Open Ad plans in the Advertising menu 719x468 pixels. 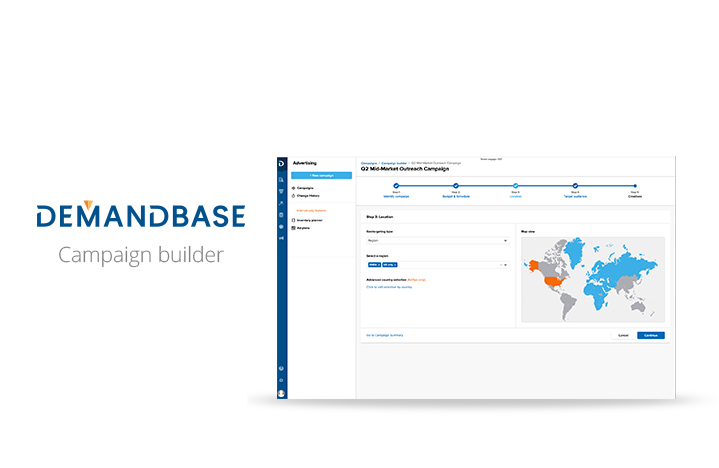303,228
